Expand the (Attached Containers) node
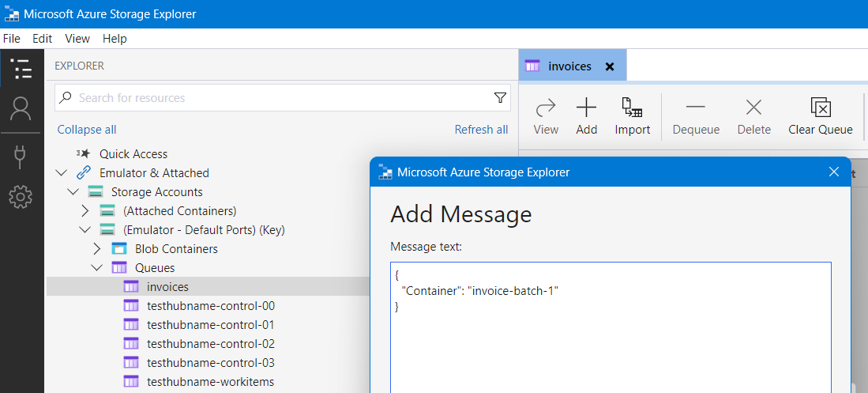 pyautogui.click(x=85, y=211)
